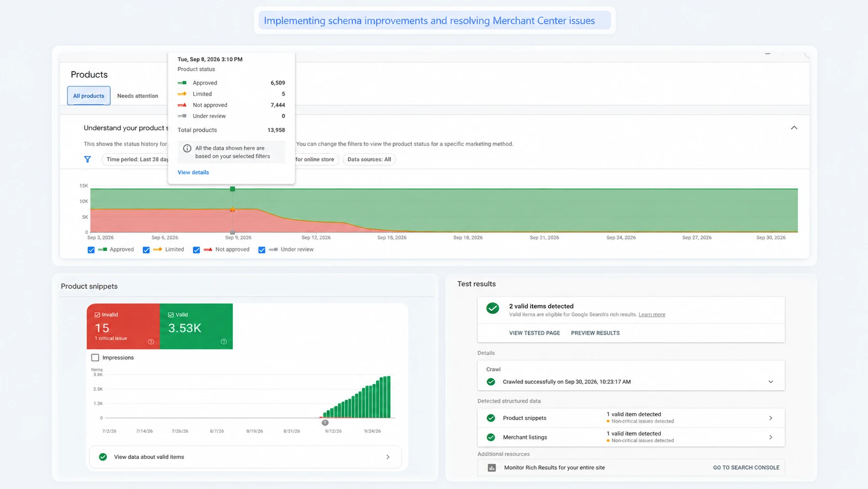Click the Learn more link
Screen dimensions: 868x489
pos(652,314)
